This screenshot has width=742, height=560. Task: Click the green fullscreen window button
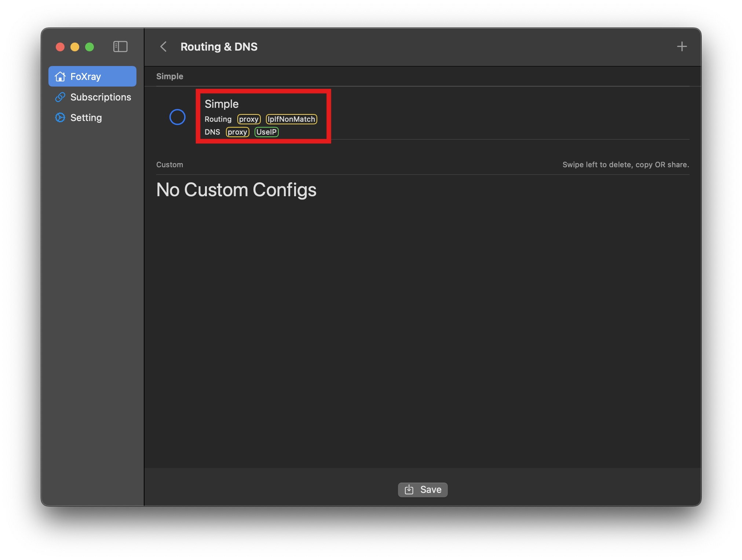pos(89,47)
